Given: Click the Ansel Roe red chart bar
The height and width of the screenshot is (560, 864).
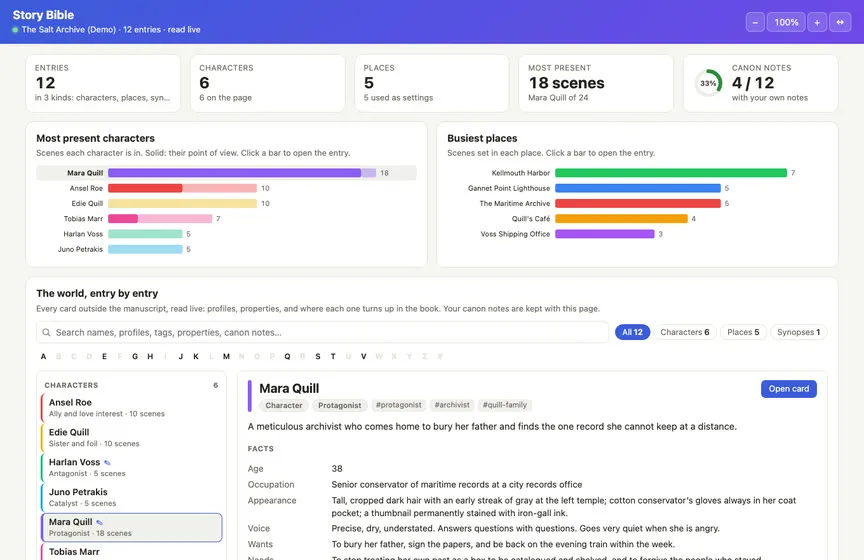Looking at the screenshot, I should click(182, 188).
